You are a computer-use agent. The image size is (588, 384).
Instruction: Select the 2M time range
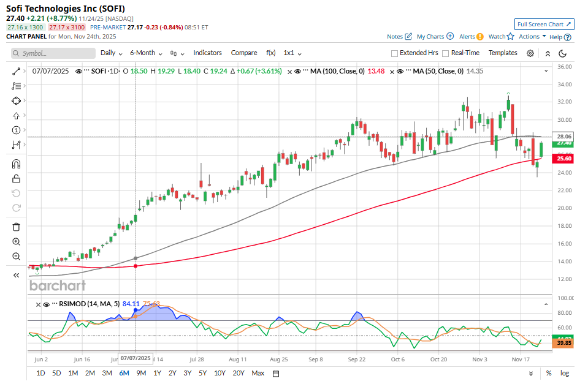[90, 373]
